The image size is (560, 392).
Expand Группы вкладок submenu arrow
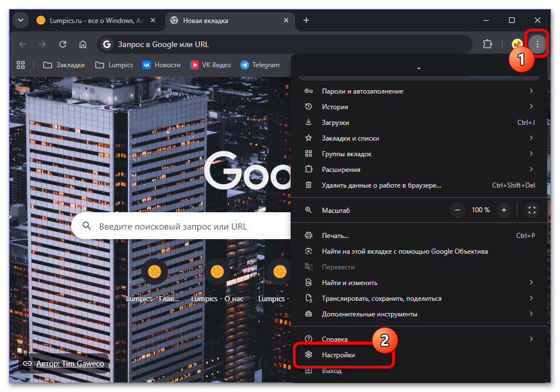(x=531, y=154)
